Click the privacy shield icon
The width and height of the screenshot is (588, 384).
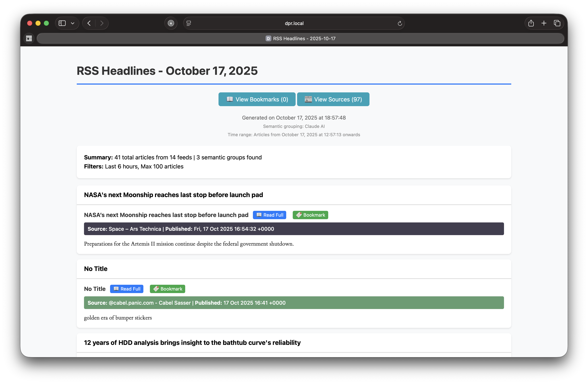coord(171,23)
